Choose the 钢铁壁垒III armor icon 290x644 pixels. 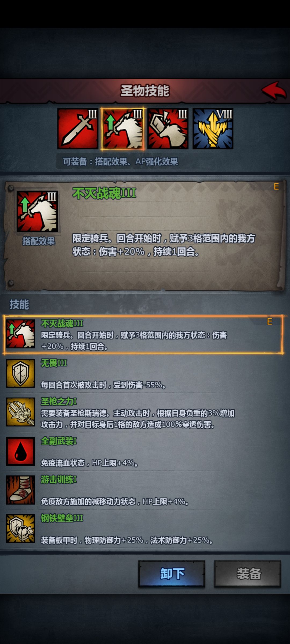click(x=20, y=528)
